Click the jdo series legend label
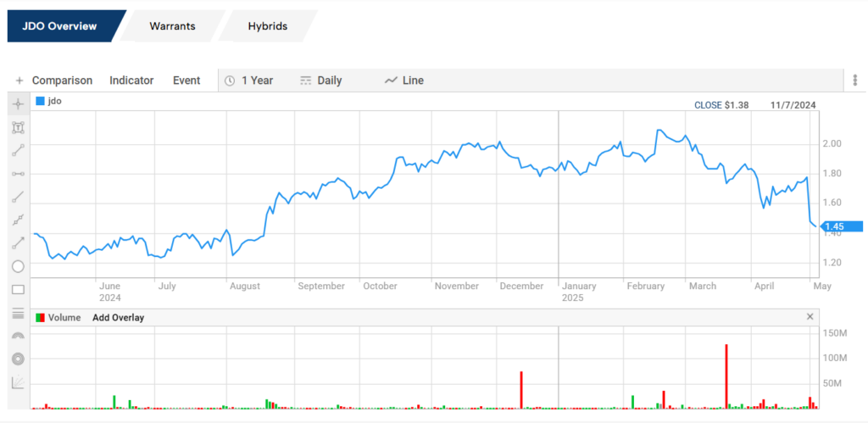The image size is (868, 423). pyautogui.click(x=55, y=102)
